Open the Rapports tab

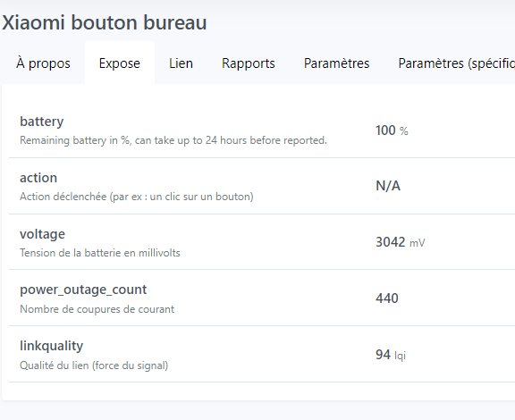(249, 63)
